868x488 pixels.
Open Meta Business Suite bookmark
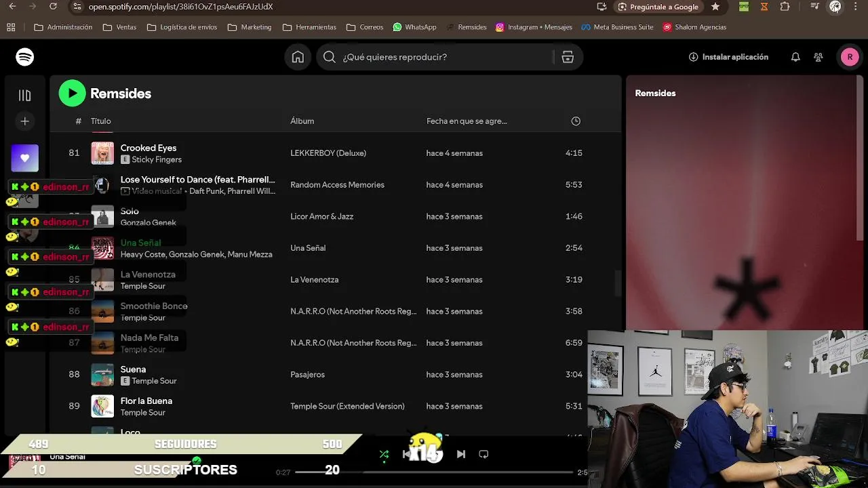[617, 27]
